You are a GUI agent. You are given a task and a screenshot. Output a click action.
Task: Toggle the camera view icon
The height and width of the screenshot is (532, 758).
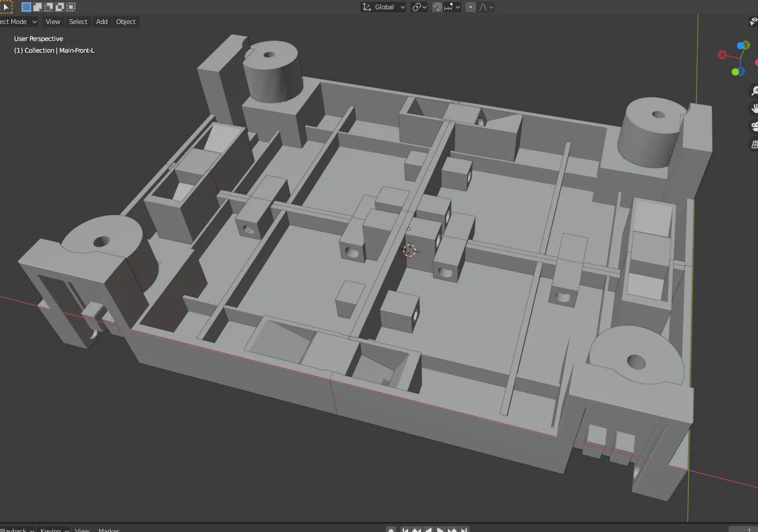point(754,127)
